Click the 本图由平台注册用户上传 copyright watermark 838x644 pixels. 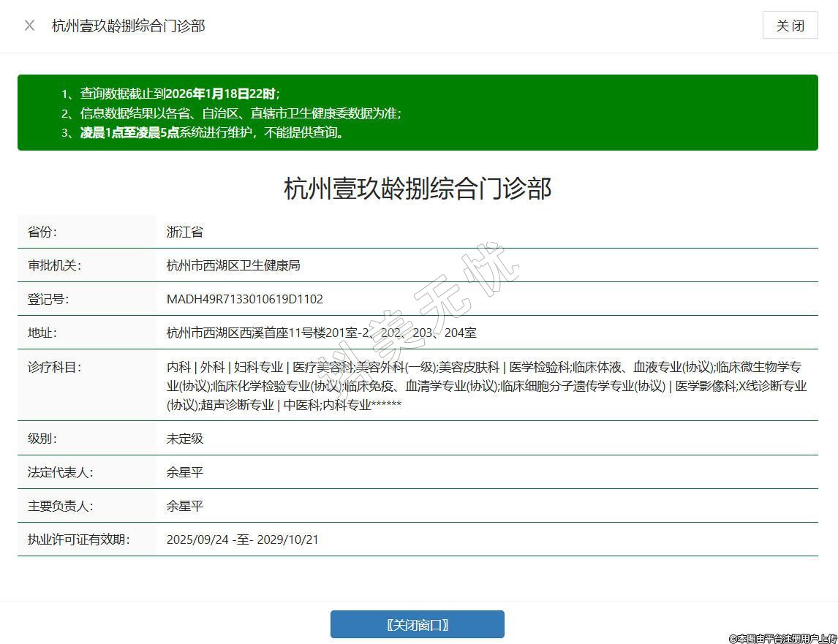tap(782, 638)
